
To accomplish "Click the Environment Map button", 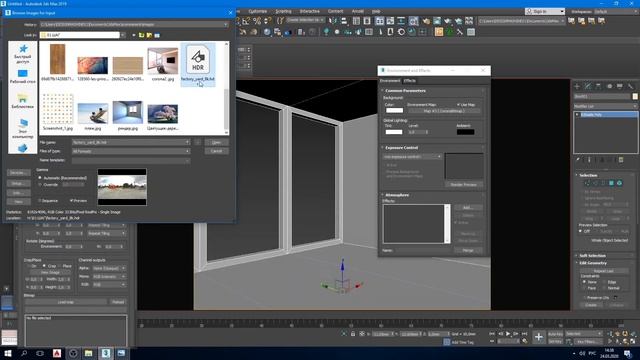I will pyautogui.click(x=444, y=111).
